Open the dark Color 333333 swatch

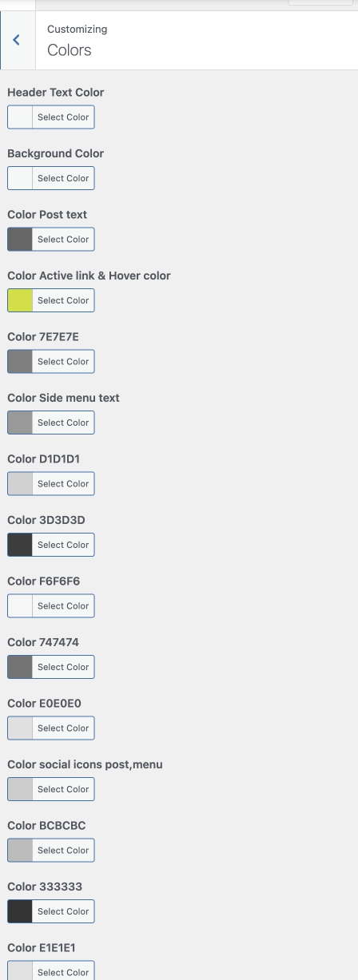pos(20,911)
